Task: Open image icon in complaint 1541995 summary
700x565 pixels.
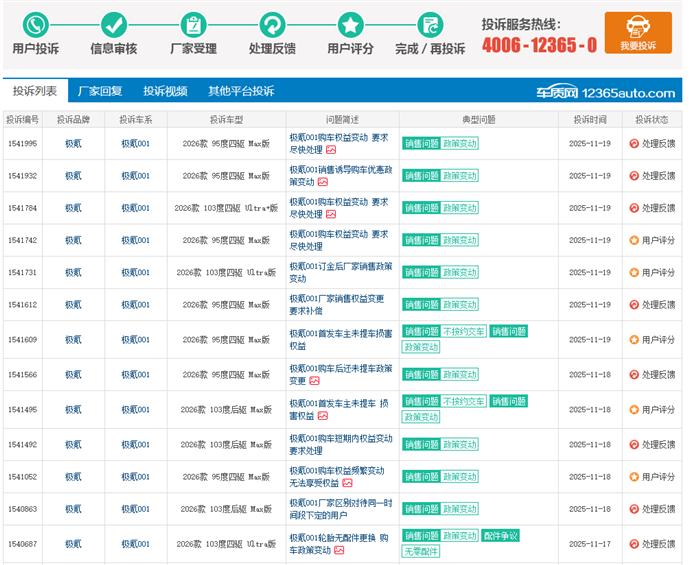Action: pyautogui.click(x=331, y=150)
